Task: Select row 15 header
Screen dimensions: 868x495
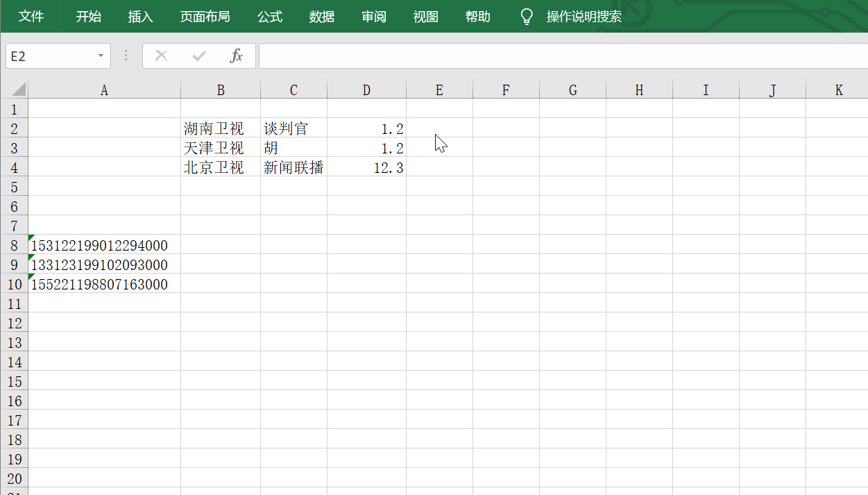Action: pos(14,381)
